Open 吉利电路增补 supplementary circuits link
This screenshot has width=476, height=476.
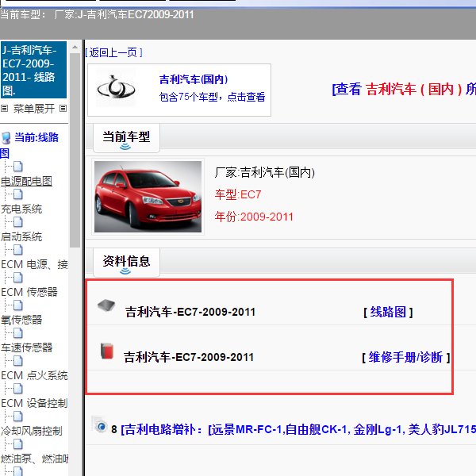click(298, 429)
